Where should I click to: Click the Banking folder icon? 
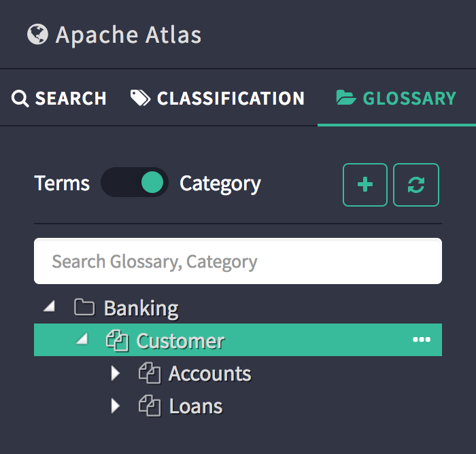tap(84, 308)
